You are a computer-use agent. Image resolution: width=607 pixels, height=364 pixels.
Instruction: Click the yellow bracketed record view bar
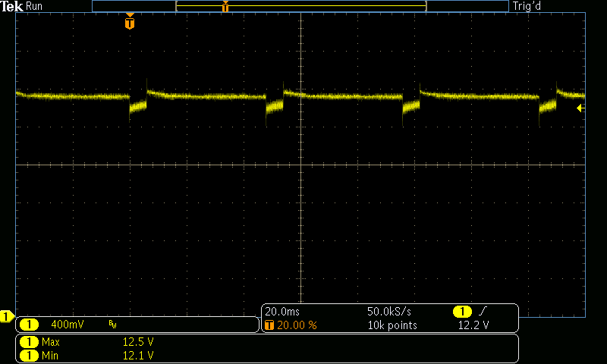(x=301, y=6)
